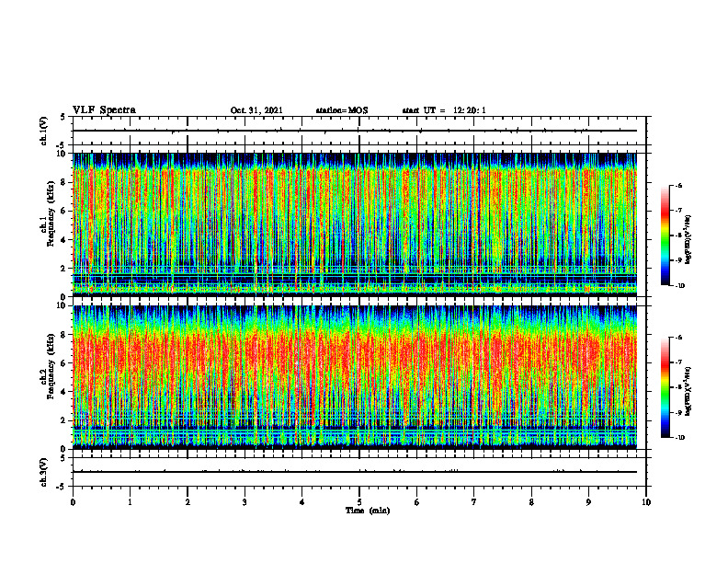The width and height of the screenshot is (728, 563).
Task: Click the time axis tick label "10"
Action: (x=646, y=502)
